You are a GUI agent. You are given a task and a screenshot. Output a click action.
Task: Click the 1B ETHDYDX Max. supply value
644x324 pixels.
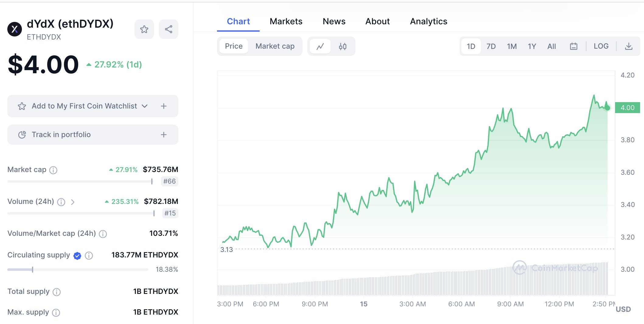point(156,312)
